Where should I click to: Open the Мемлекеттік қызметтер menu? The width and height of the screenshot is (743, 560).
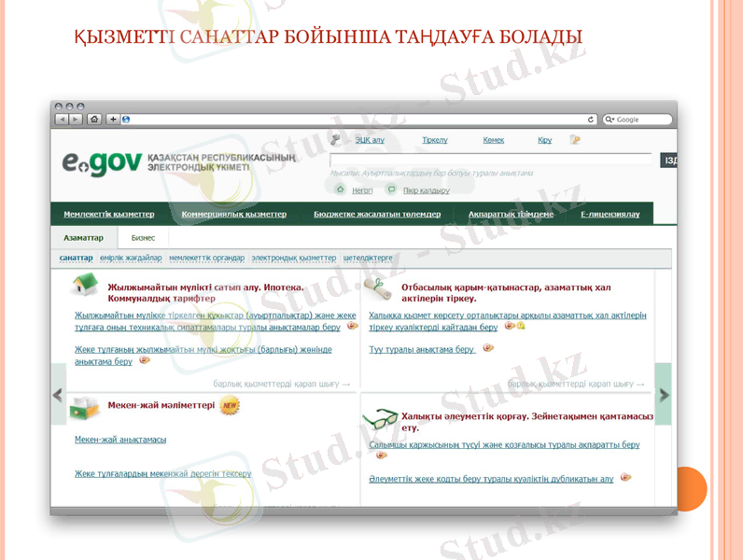[x=109, y=214]
